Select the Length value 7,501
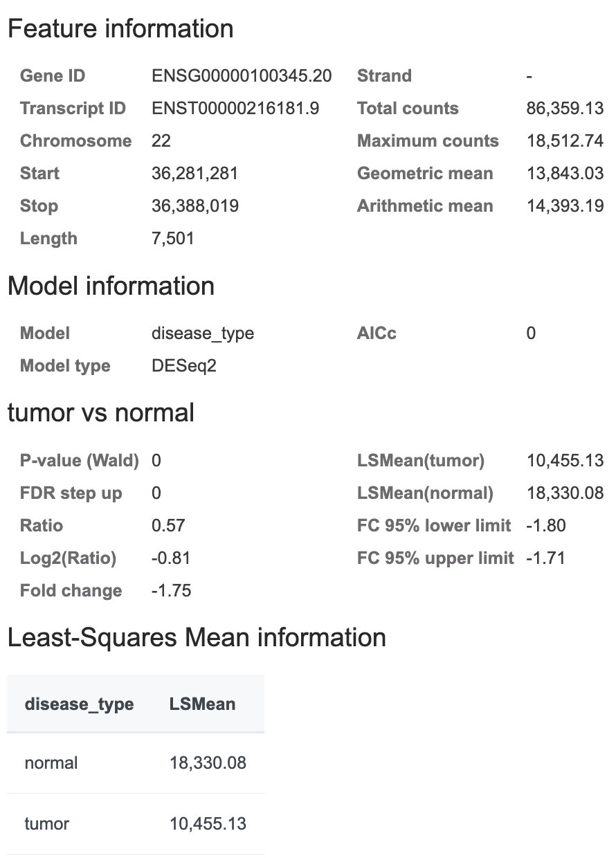This screenshot has height=858, width=616. 173,239
